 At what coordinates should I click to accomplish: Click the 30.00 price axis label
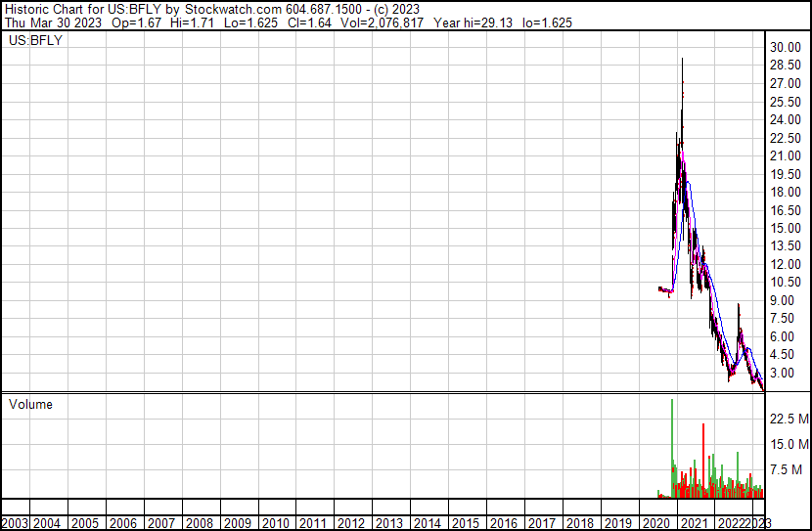coord(784,48)
